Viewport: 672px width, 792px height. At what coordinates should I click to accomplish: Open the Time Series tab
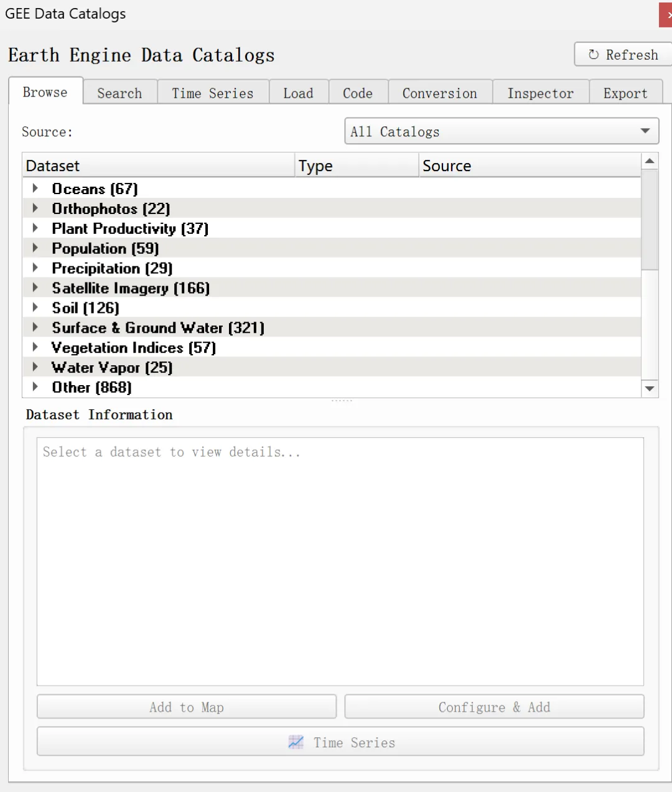coord(213,93)
